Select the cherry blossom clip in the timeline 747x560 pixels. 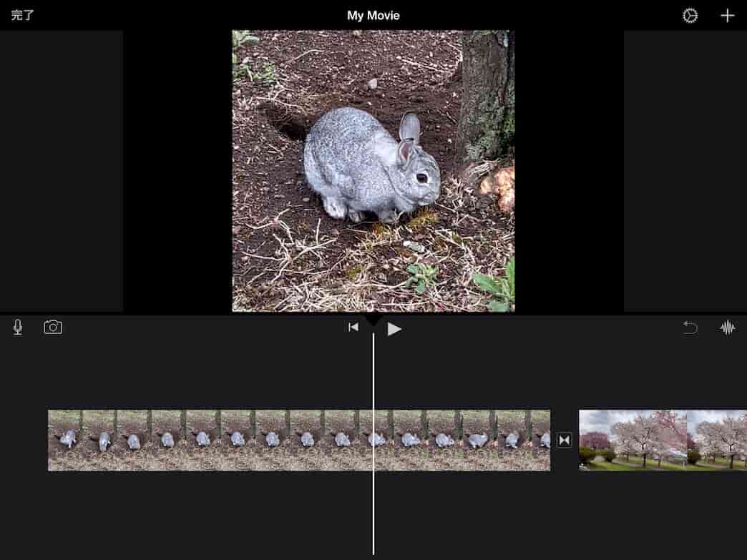[663, 440]
